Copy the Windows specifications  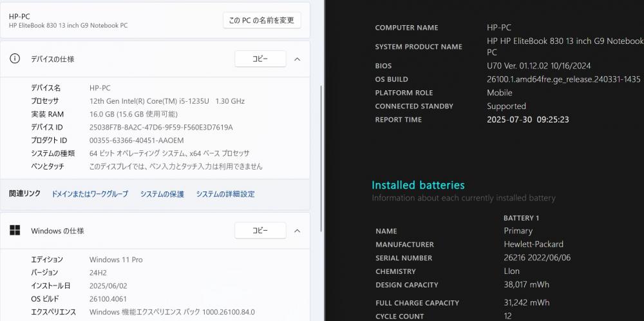tap(260, 231)
